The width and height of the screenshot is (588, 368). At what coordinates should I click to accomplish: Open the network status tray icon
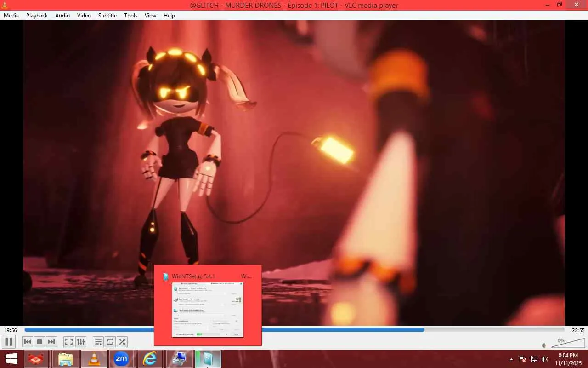[534, 359]
